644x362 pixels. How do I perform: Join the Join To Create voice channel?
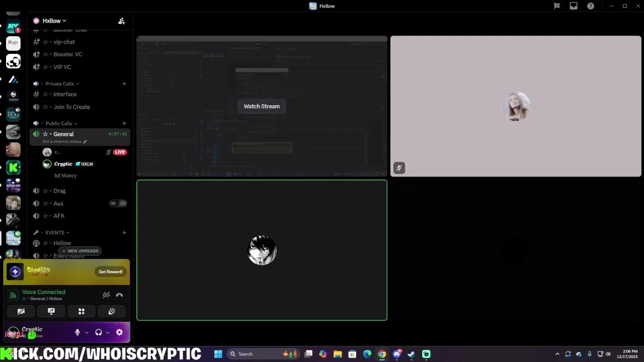(79, 107)
